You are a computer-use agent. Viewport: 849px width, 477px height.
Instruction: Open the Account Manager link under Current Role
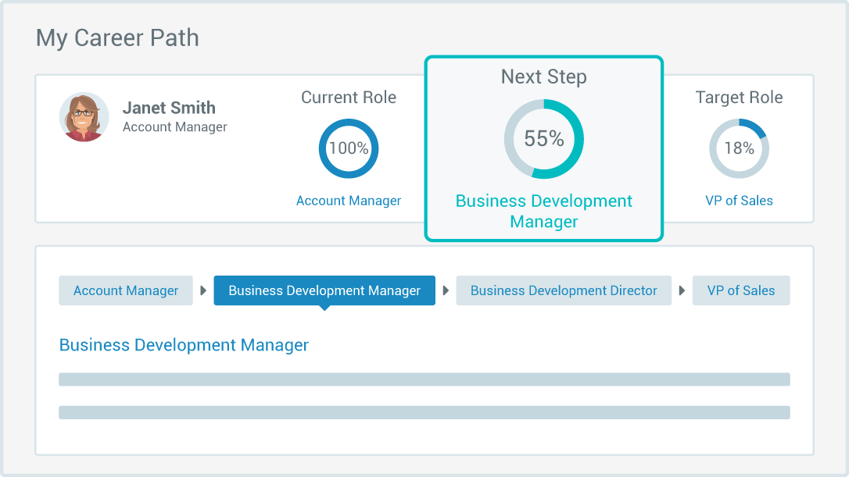pyautogui.click(x=348, y=201)
